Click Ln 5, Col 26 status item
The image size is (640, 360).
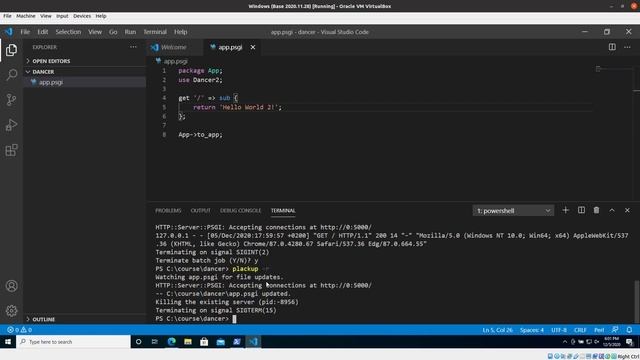click(498, 330)
